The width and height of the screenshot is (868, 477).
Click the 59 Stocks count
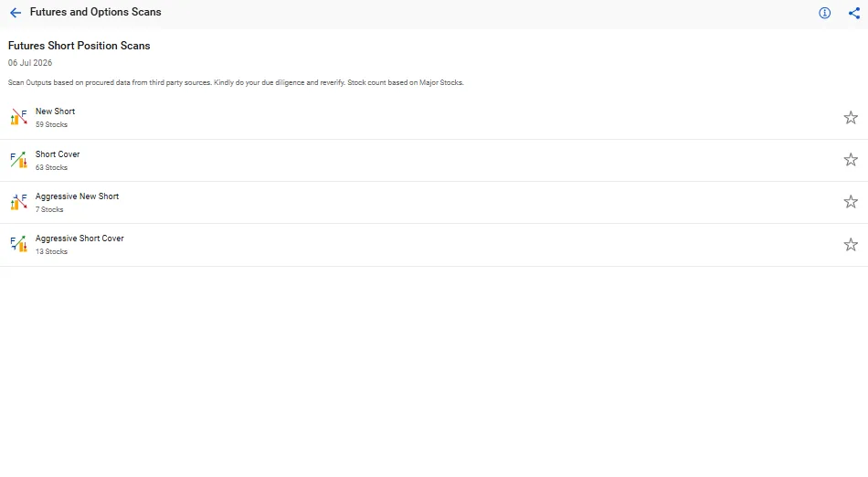coord(51,124)
